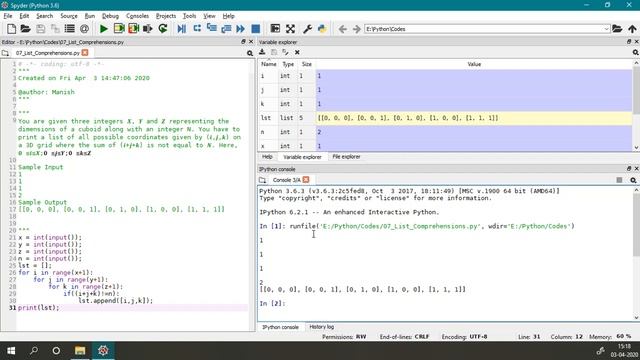The image size is (640, 360).
Task: Re-run the last script
Action: pyautogui.click(x=163, y=29)
